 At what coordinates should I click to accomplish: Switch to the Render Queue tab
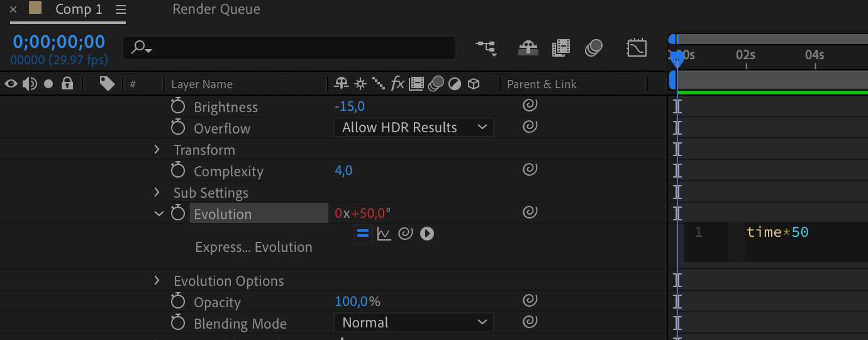tap(216, 9)
